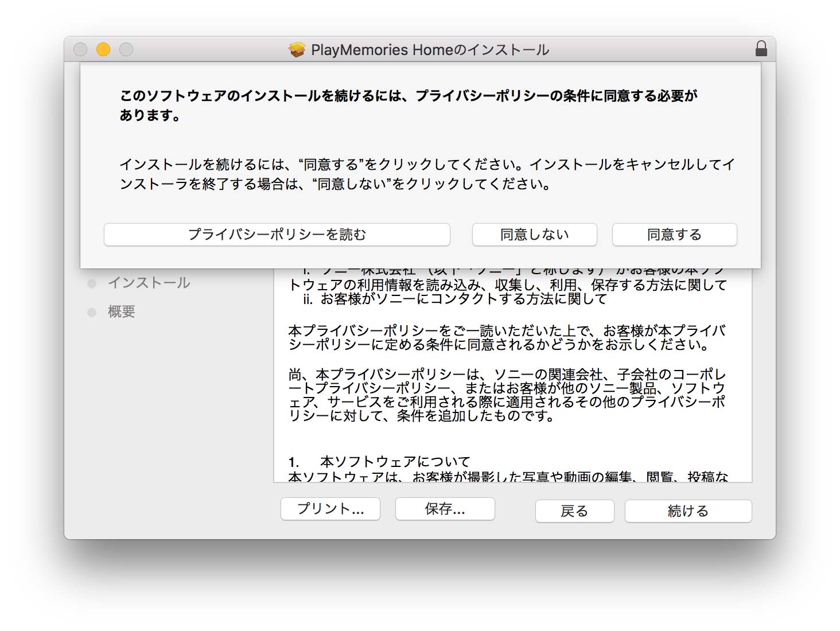This screenshot has width=840, height=631.
Task: Click heading "1. 本ソフトウェアについて"
Action: [x=379, y=462]
